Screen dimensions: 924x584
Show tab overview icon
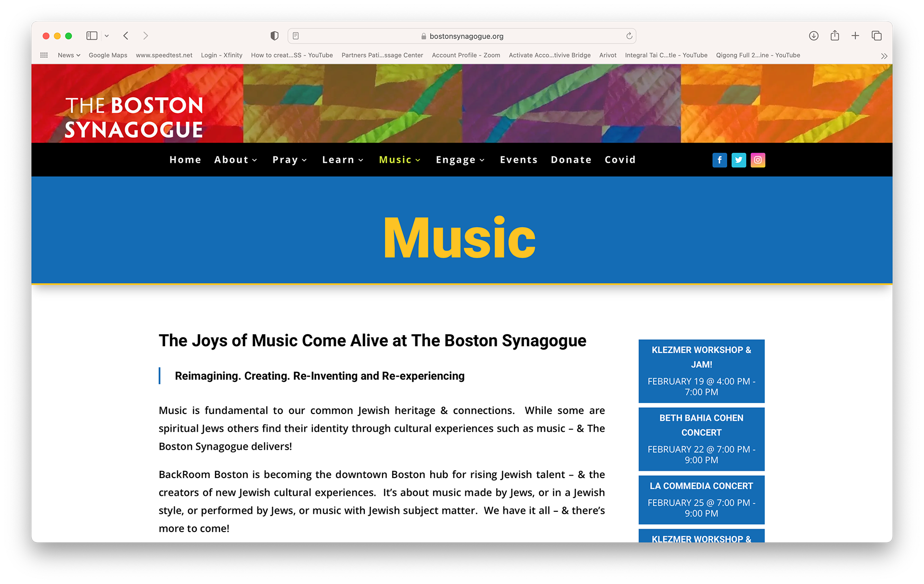click(876, 36)
